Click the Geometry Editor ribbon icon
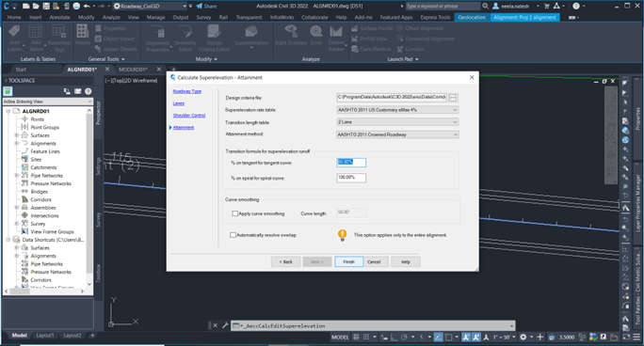Screen dimensions: 644x346 (185, 32)
